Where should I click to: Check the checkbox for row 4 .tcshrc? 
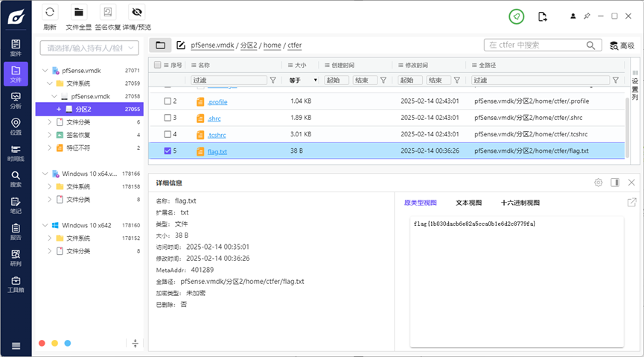(x=168, y=134)
